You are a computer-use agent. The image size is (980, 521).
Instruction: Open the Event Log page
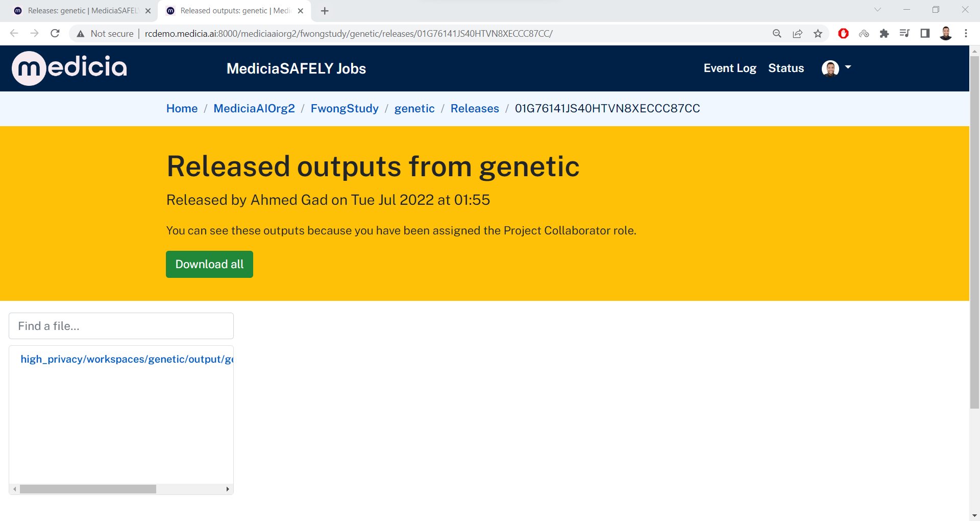click(x=730, y=68)
